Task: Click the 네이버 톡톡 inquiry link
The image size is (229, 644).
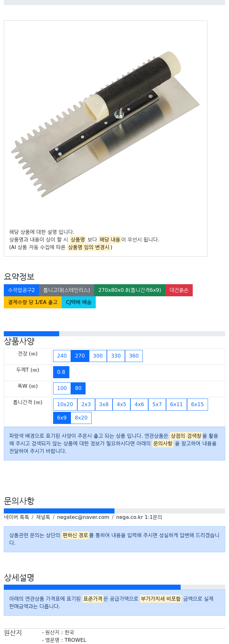Action: tap(17, 517)
